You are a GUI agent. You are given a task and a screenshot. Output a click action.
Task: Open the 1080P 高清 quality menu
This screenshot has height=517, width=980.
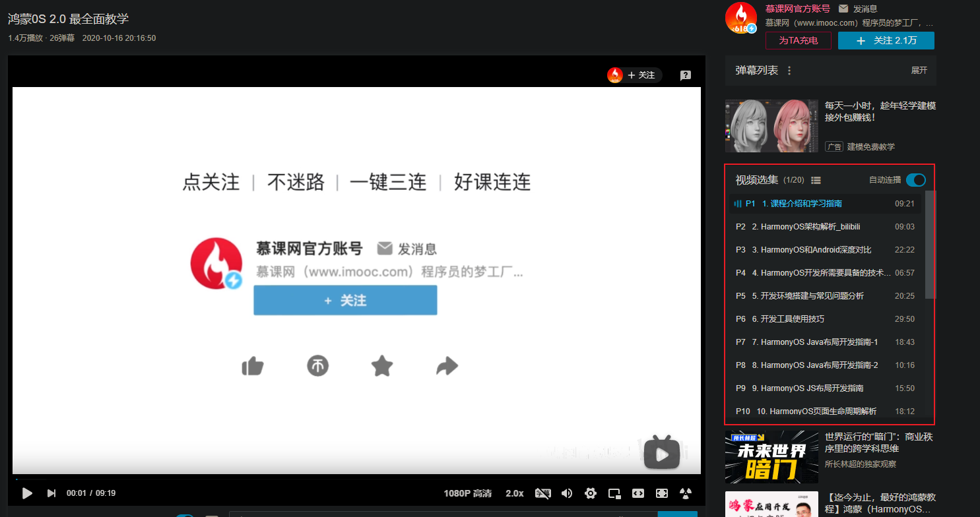tap(468, 493)
